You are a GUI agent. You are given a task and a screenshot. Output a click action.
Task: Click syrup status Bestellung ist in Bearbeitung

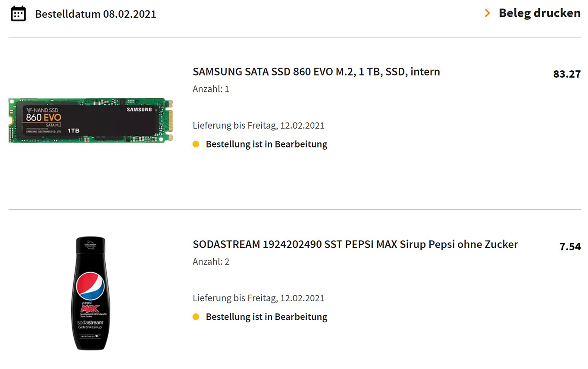point(266,317)
